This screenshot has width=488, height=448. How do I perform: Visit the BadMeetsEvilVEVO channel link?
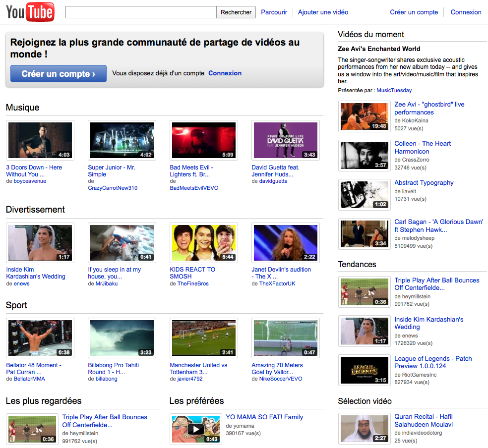[x=194, y=188]
